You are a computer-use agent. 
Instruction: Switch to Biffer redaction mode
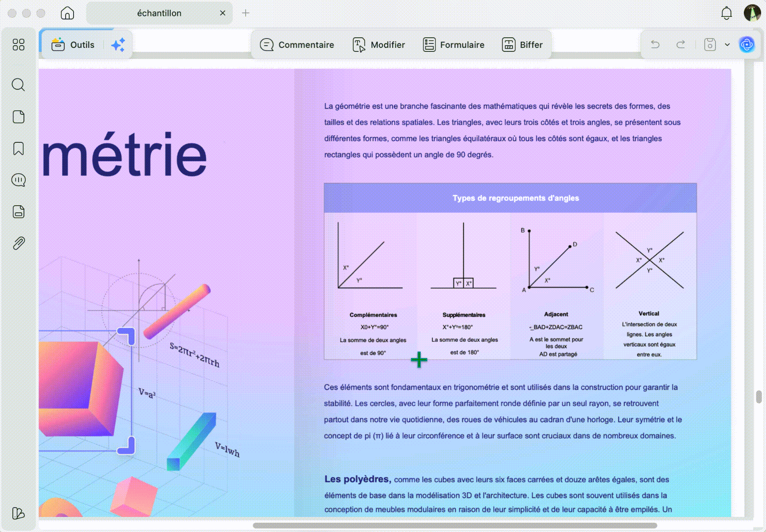pyautogui.click(x=523, y=45)
